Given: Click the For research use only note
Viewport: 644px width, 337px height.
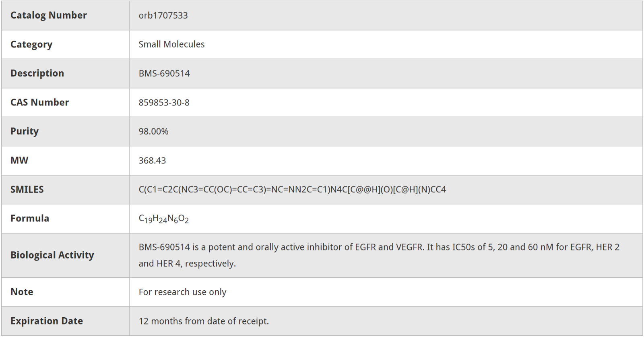Looking at the screenshot, I should coord(182,292).
